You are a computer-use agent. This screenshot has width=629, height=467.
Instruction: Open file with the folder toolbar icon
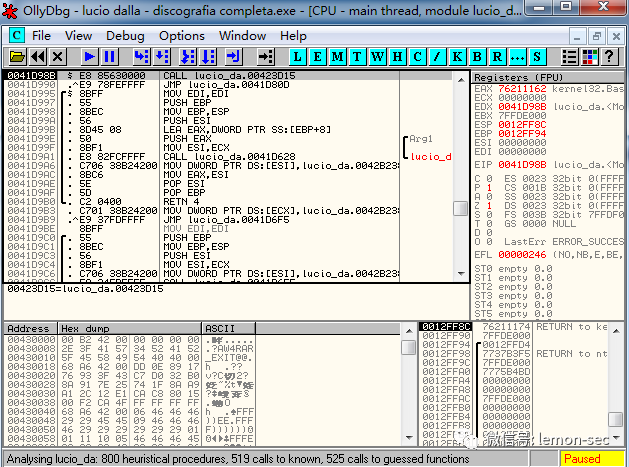(x=17, y=57)
